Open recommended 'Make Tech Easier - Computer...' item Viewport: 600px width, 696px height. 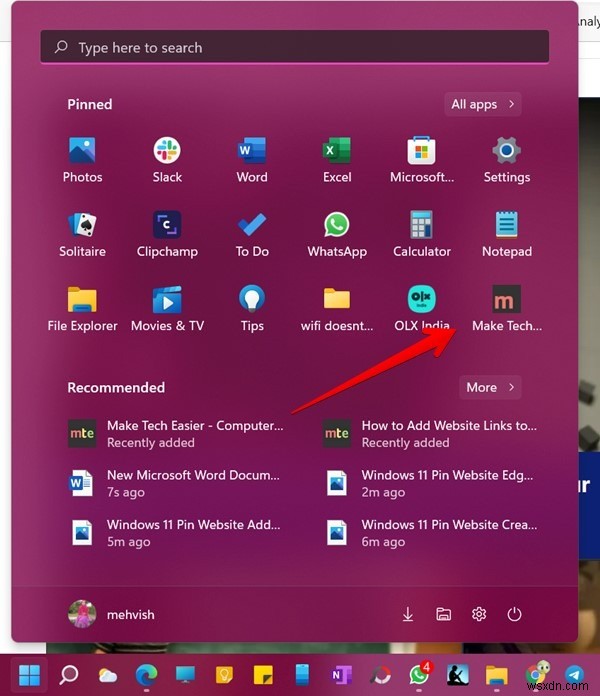click(x=177, y=434)
